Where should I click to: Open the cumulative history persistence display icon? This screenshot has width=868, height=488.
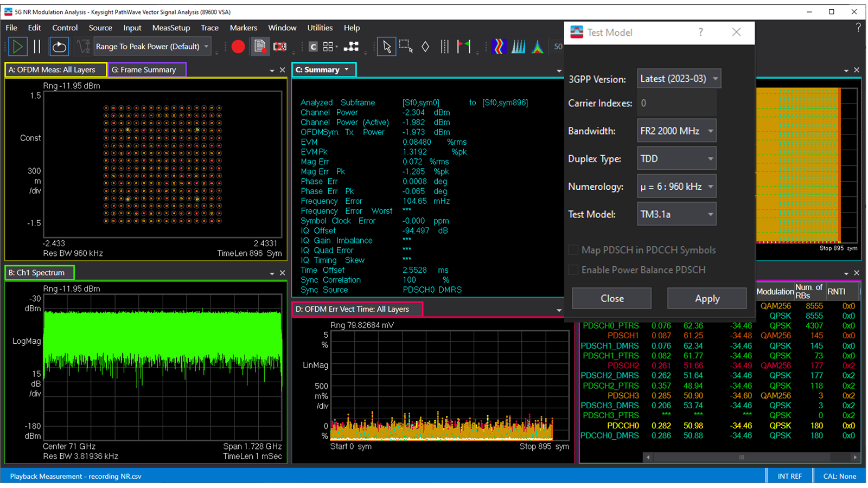(518, 46)
